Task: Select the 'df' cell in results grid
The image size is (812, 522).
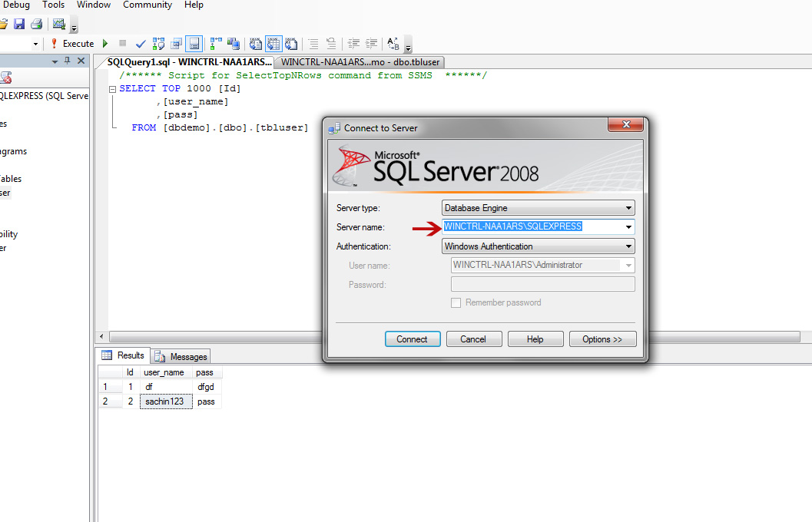Action: (x=166, y=387)
